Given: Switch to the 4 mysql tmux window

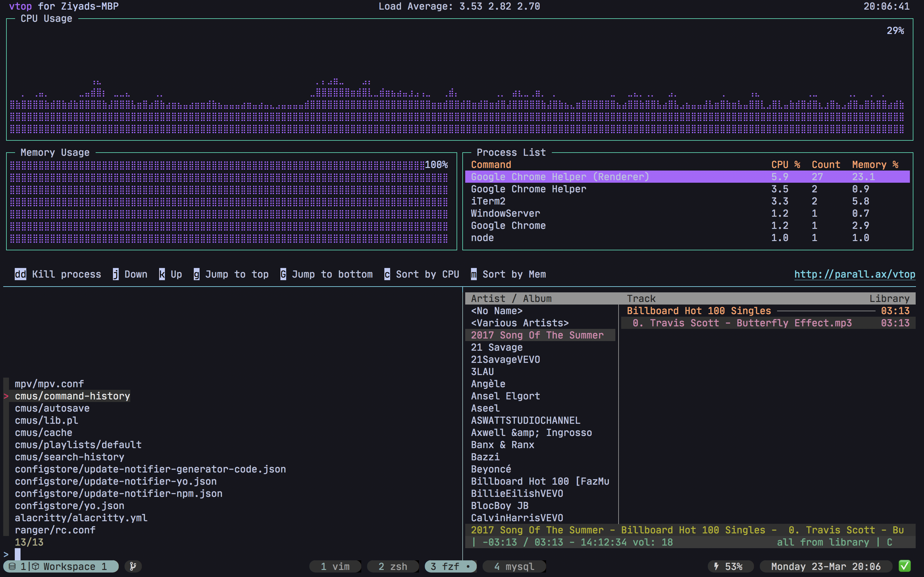Looking at the screenshot, I should (x=514, y=566).
